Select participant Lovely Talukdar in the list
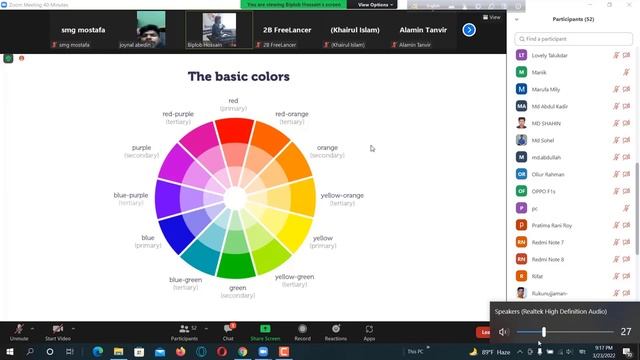This screenshot has height=360, width=640. pos(573,55)
